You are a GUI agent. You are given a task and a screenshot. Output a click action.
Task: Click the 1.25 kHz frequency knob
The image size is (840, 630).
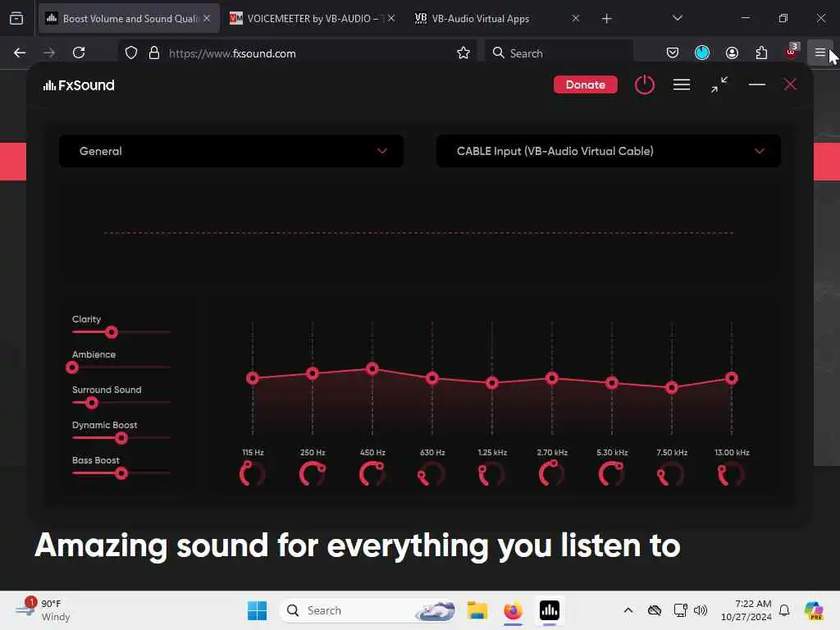(x=492, y=474)
